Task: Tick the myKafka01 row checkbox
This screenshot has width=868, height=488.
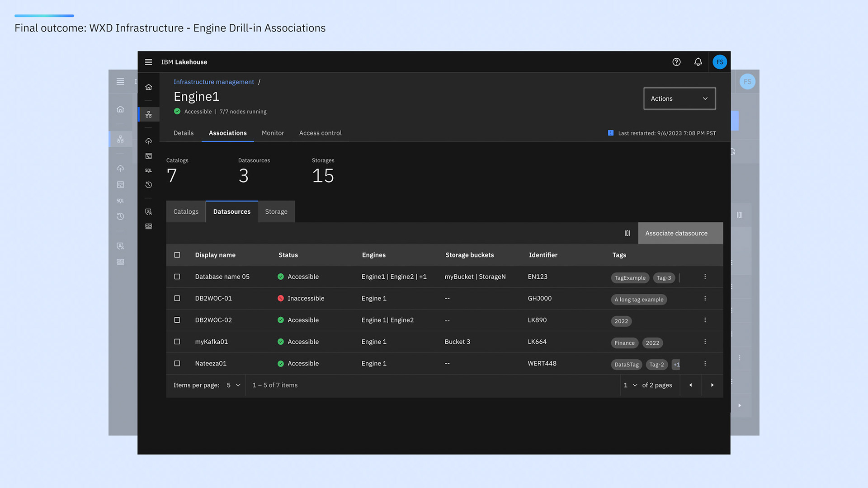Action: [177, 342]
